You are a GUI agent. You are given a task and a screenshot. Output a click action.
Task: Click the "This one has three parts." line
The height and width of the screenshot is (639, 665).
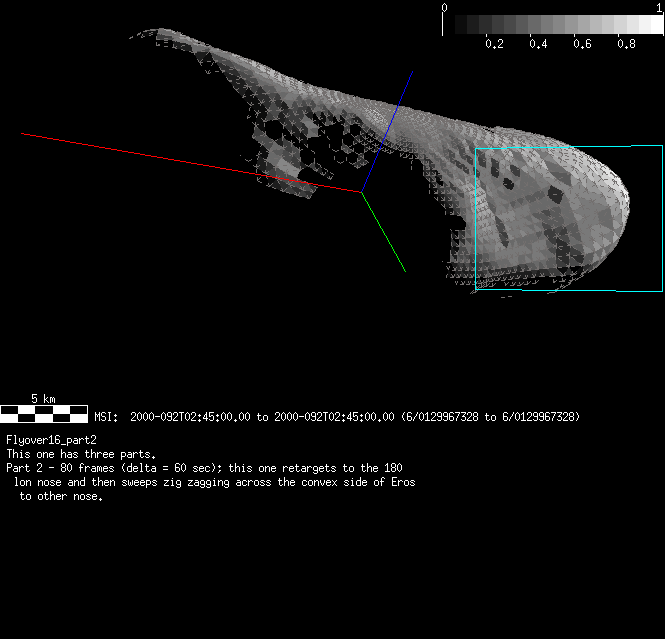(x=81, y=453)
